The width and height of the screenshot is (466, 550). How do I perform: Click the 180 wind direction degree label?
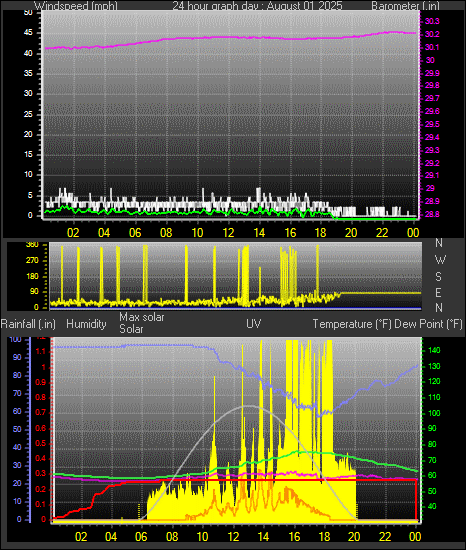click(32, 276)
